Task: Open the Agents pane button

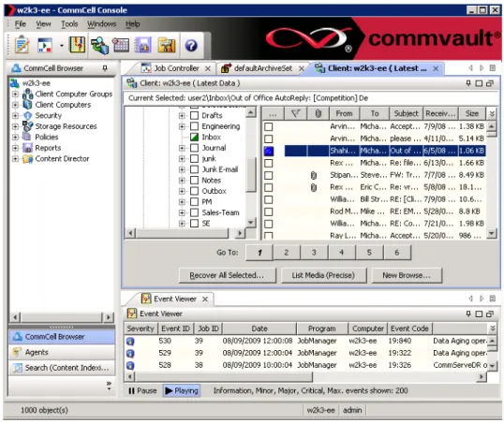Action: coord(62,352)
